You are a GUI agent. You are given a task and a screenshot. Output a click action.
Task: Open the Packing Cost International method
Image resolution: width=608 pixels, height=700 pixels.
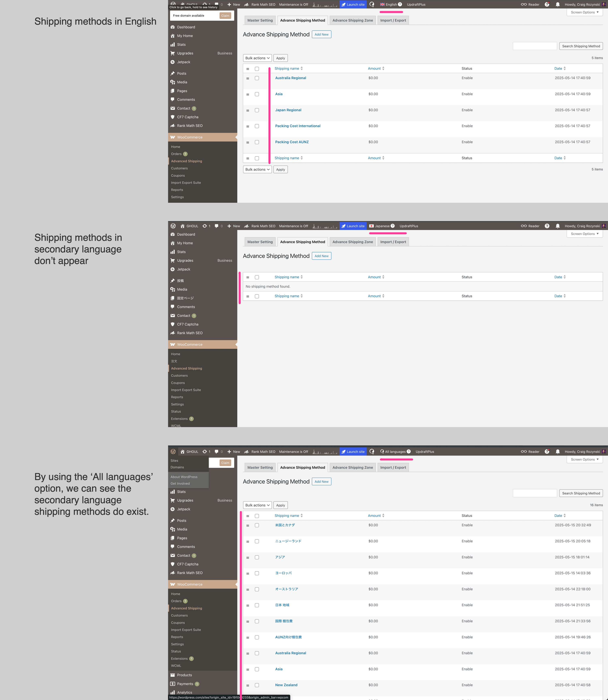click(298, 126)
